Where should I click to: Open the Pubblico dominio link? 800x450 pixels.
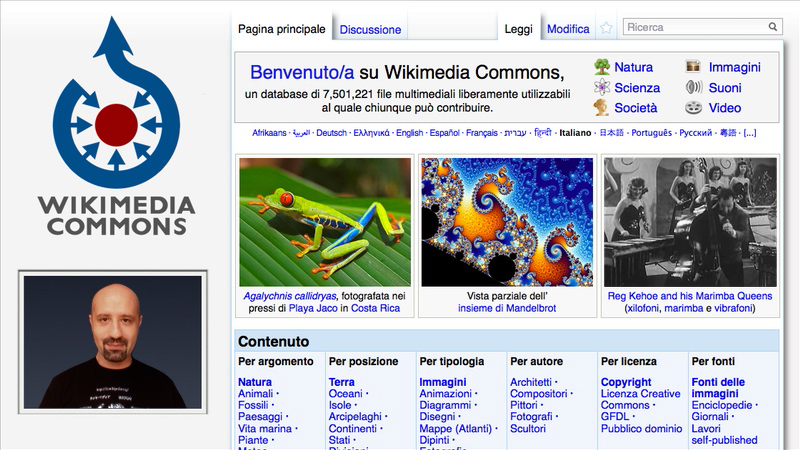(641, 429)
